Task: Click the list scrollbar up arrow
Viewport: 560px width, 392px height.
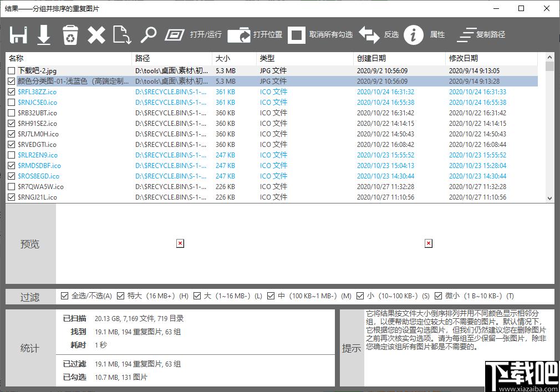Action: (x=549, y=57)
